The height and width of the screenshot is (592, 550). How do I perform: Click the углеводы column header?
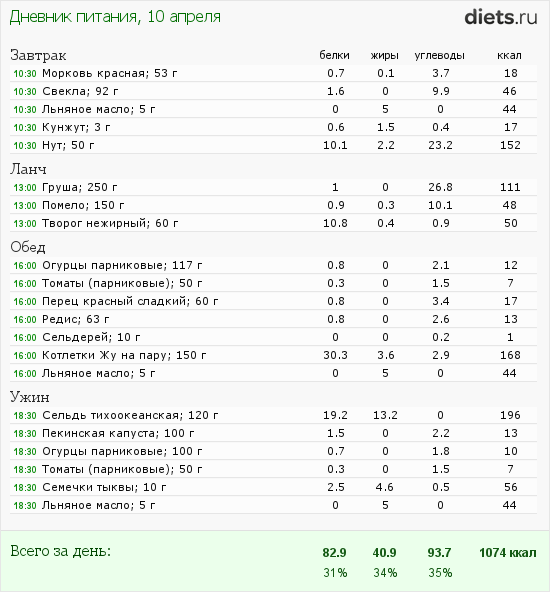[439, 56]
